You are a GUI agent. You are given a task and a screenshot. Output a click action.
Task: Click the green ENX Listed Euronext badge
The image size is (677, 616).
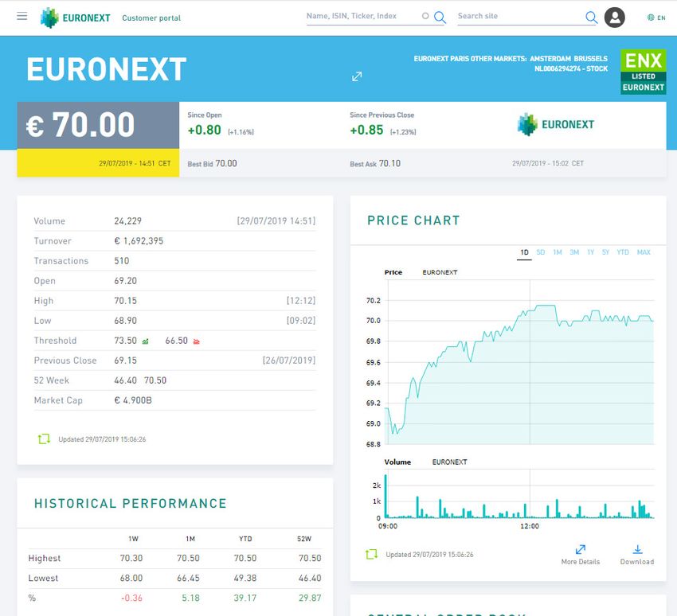pyautogui.click(x=643, y=72)
